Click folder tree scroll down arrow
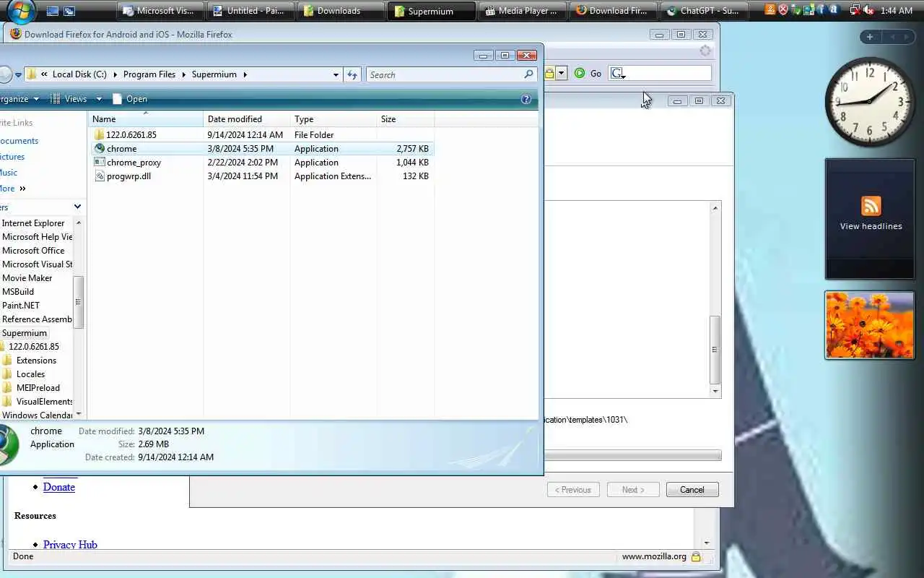 [x=79, y=414]
